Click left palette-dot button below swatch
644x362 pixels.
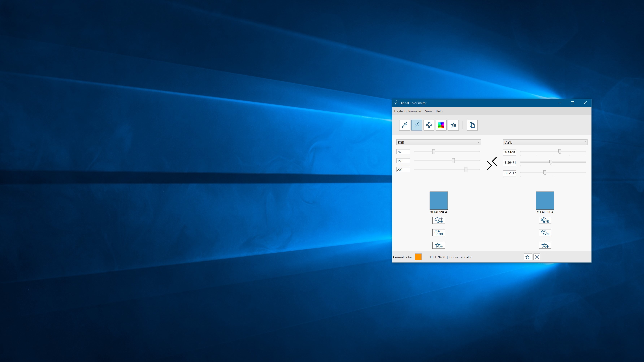[x=439, y=233]
